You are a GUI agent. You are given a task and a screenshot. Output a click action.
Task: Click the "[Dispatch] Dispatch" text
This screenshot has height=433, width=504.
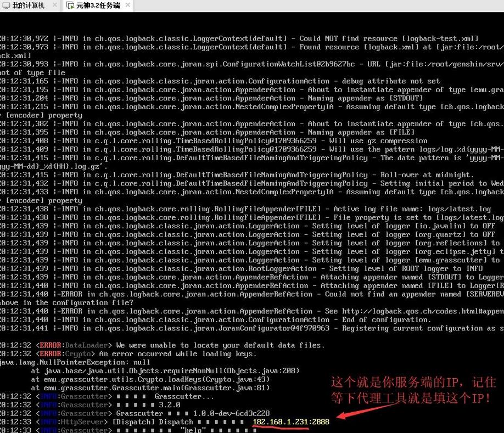coord(153,422)
